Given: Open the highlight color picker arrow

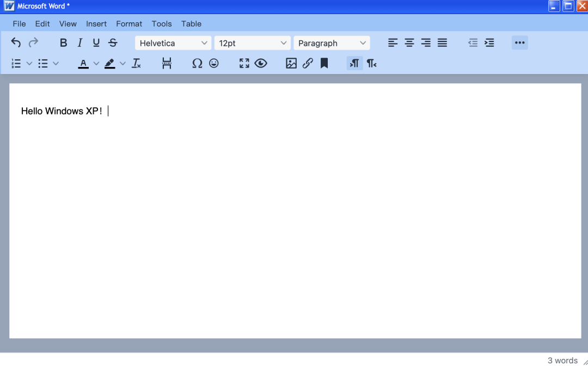Looking at the screenshot, I should coord(122,63).
